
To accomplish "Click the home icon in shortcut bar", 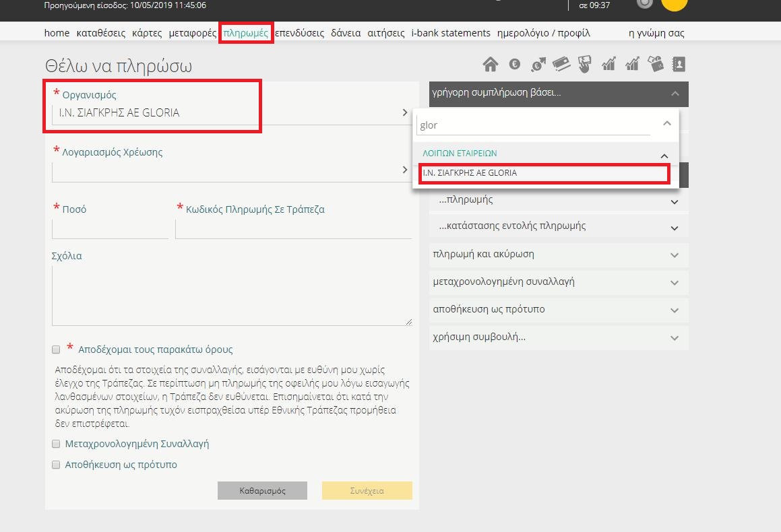I will pyautogui.click(x=491, y=65).
